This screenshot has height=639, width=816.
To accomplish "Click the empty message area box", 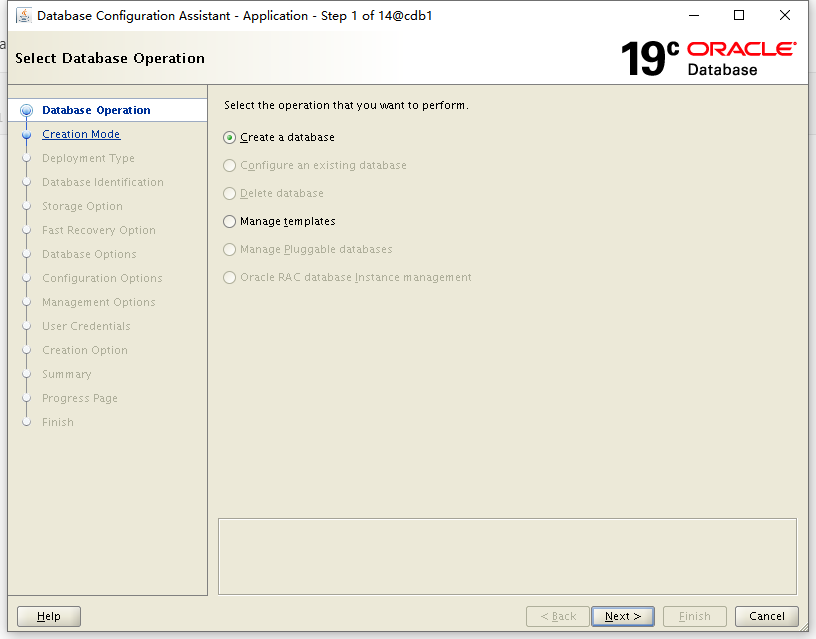I will (x=507, y=556).
